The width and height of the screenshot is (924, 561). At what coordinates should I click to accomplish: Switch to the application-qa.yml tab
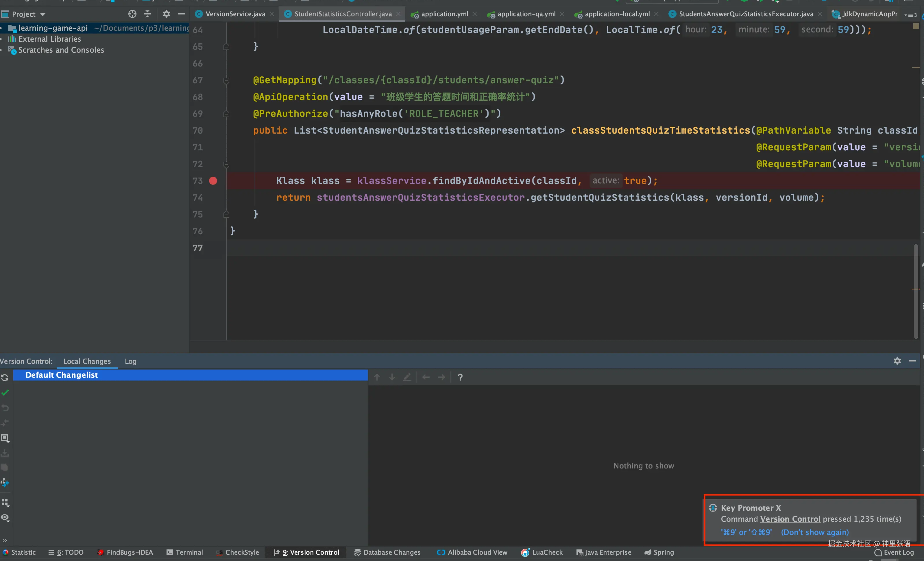point(526,14)
